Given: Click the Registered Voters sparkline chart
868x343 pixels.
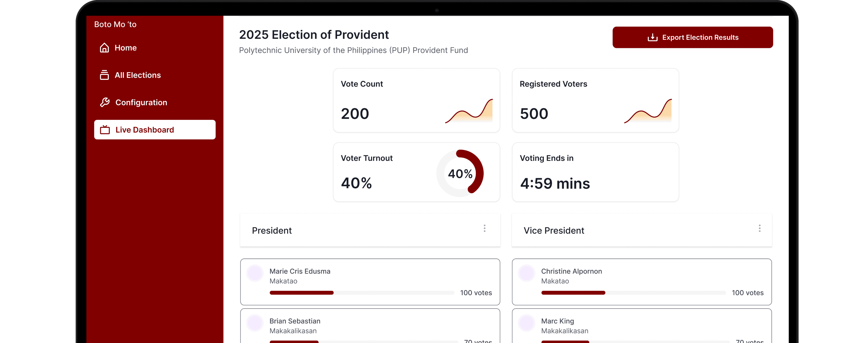Looking at the screenshot, I should coord(648,111).
